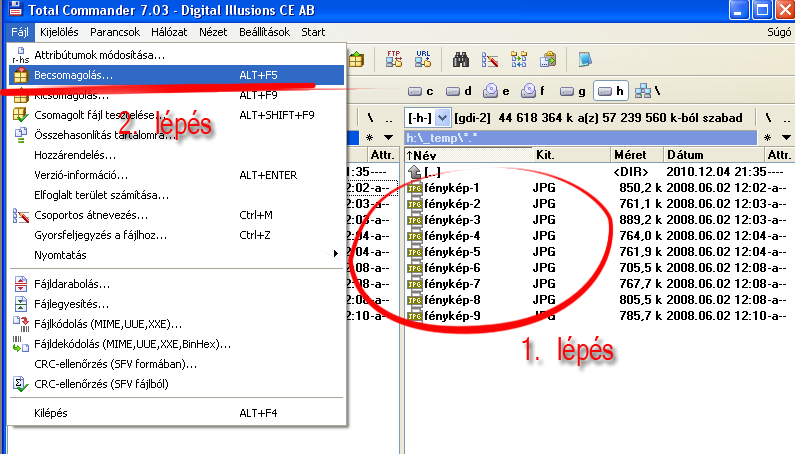
Task: Click the left panel favorites asterisk button
Action: [370, 137]
